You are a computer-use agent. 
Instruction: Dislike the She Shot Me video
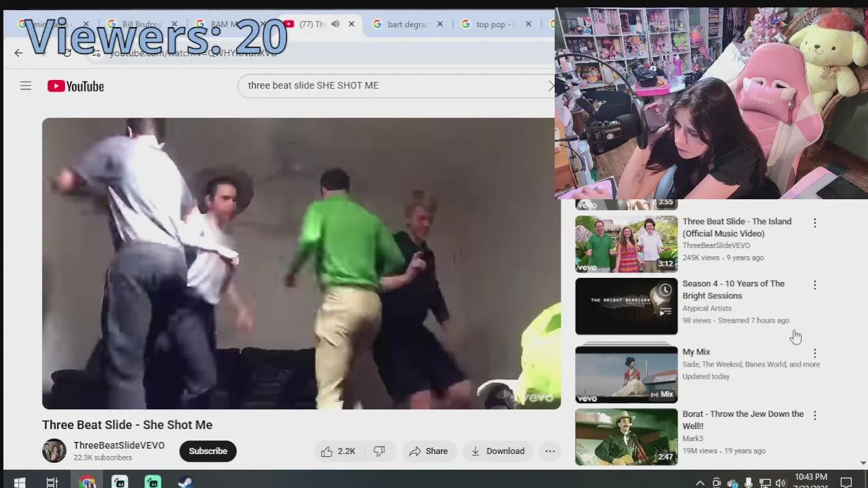(379, 451)
